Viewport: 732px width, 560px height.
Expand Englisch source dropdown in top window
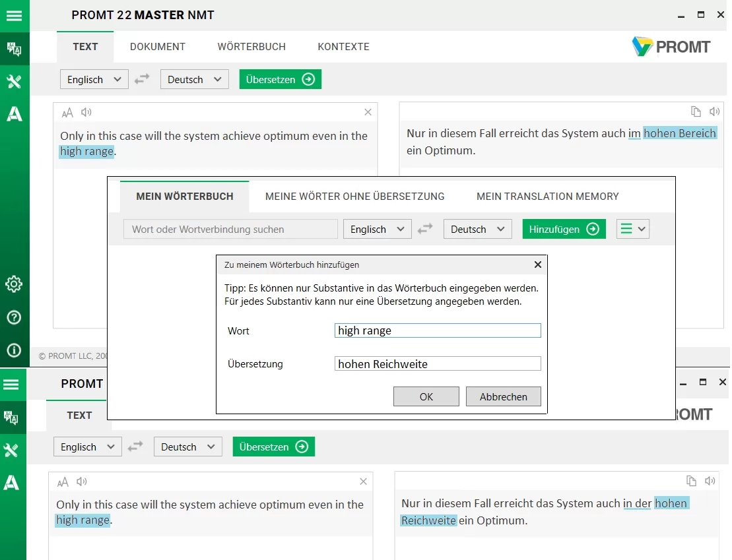pyautogui.click(x=94, y=79)
